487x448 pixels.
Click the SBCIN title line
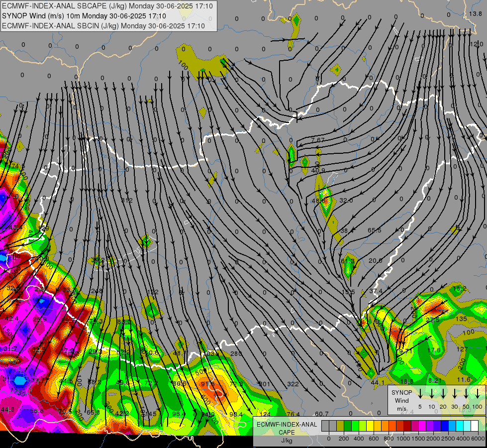point(103,26)
